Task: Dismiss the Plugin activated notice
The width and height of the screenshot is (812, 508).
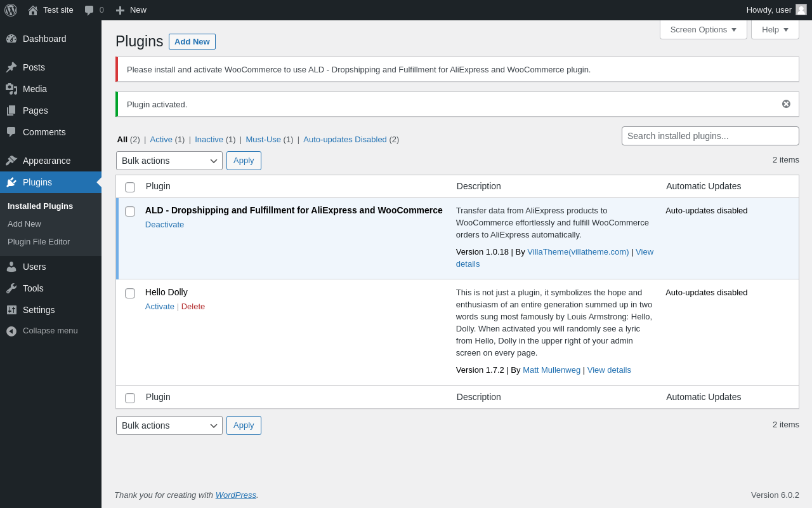Action: (786, 104)
